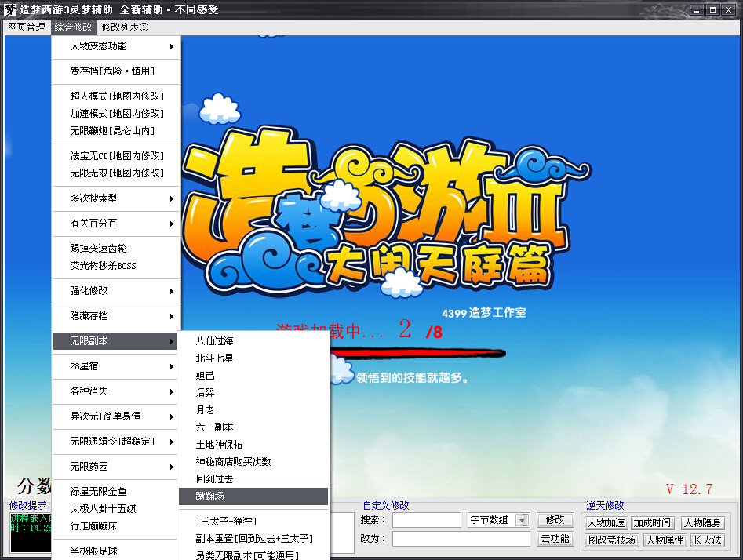Select 法宝无CD[地图内修改] entry
This screenshot has width=743, height=560.
tap(117, 156)
